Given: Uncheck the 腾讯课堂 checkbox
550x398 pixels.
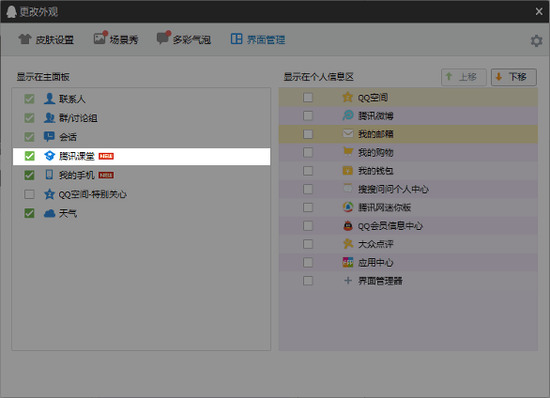Looking at the screenshot, I should click(x=29, y=156).
